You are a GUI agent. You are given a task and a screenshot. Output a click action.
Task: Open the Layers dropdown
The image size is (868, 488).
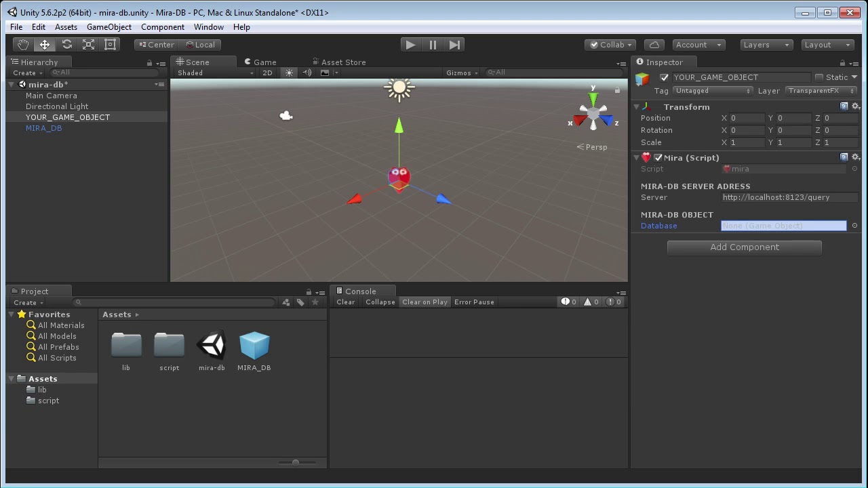pos(766,45)
